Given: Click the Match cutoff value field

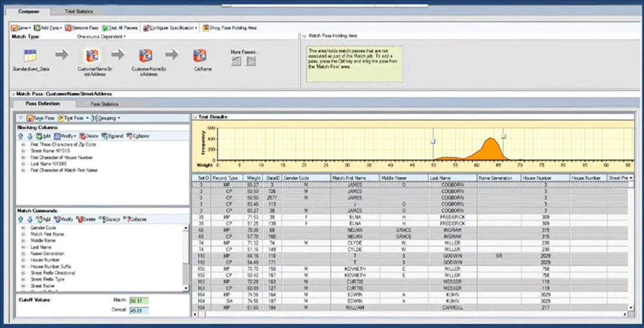Looking at the screenshot, I should pyautogui.click(x=138, y=301).
